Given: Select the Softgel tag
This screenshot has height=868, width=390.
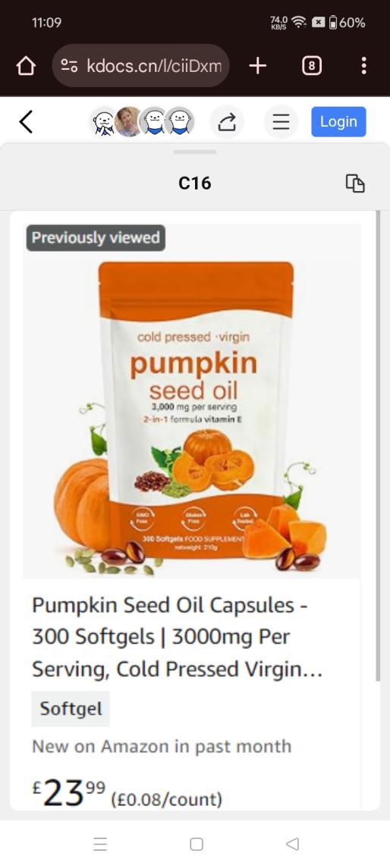Looking at the screenshot, I should (x=71, y=709).
